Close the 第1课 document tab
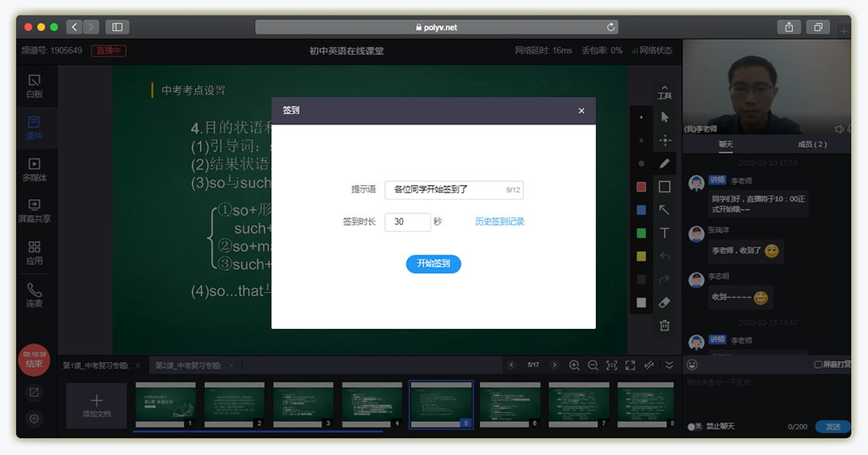 click(x=138, y=365)
